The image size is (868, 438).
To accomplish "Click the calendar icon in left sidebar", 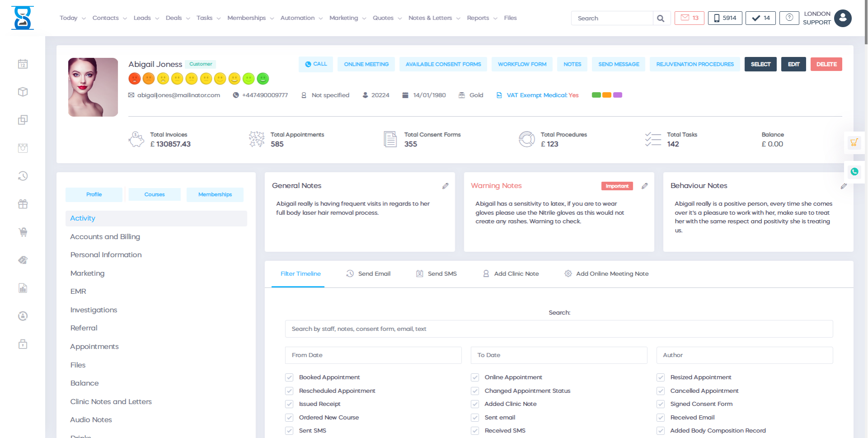I will point(23,64).
